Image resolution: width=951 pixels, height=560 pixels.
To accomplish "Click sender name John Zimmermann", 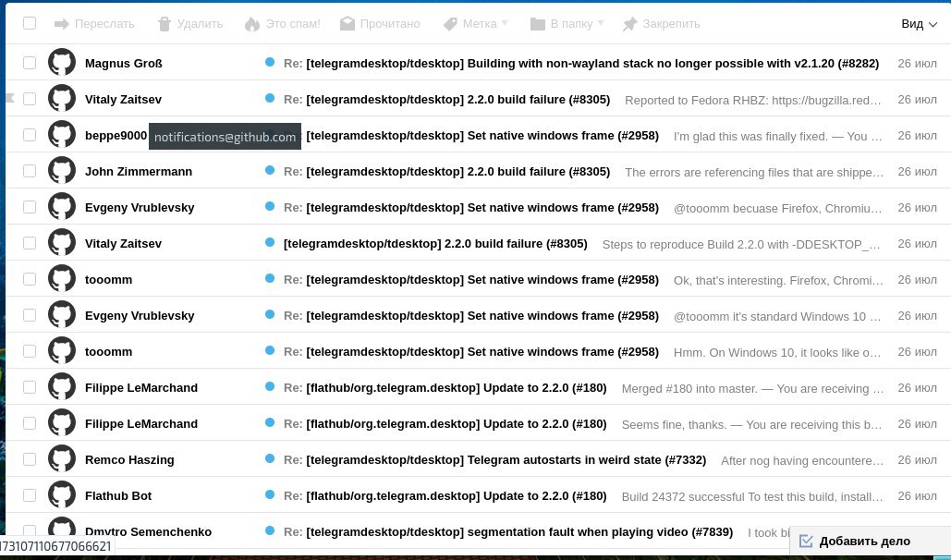I will (x=139, y=172).
